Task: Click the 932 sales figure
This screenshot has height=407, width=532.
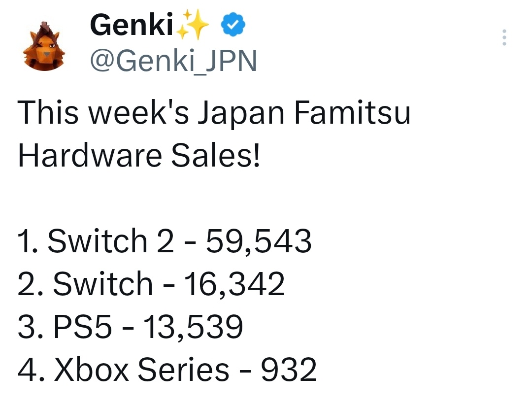Action: coord(288,370)
